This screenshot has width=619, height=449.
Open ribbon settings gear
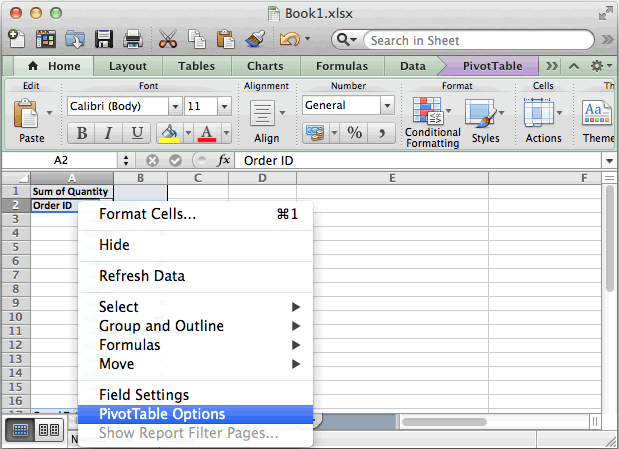pyautogui.click(x=596, y=66)
